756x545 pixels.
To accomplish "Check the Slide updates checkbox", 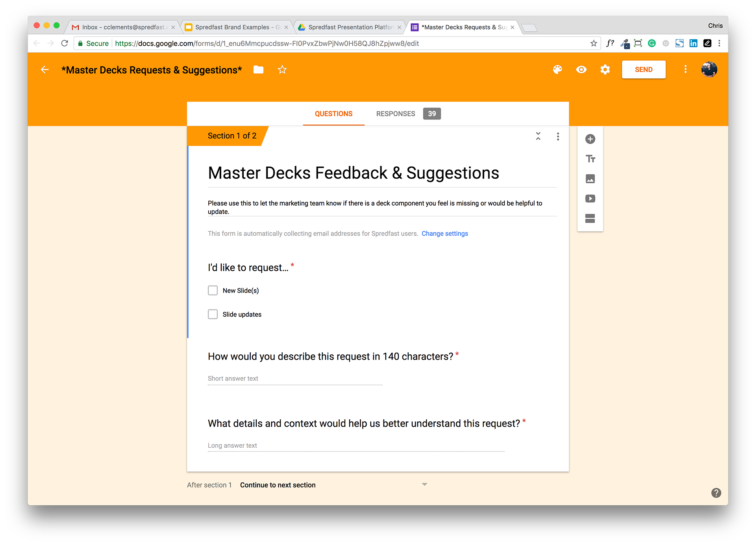I will [213, 314].
